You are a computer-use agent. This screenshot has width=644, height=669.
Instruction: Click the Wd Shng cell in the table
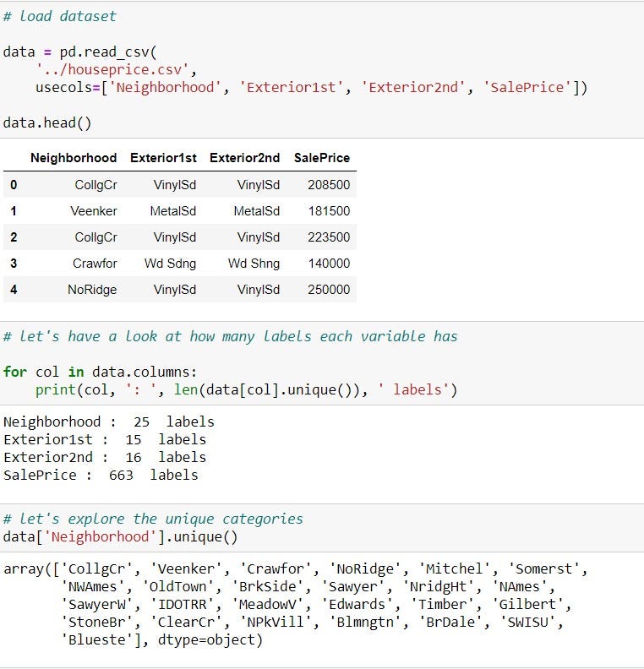(x=254, y=264)
